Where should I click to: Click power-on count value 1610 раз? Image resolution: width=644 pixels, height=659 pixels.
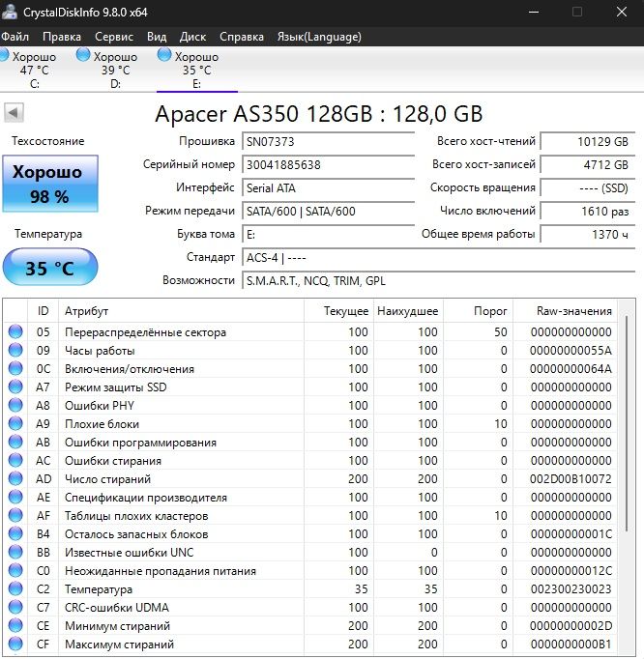587,211
